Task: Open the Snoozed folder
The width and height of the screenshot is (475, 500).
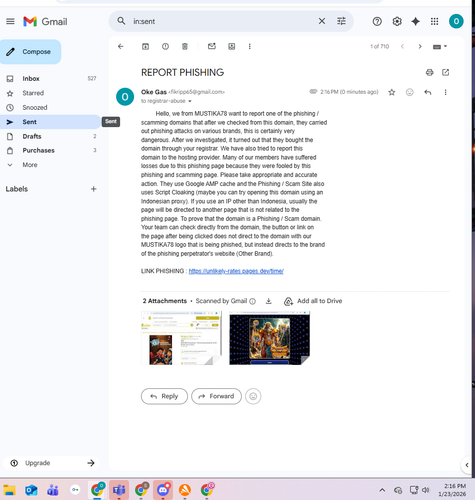Action: 50,107
